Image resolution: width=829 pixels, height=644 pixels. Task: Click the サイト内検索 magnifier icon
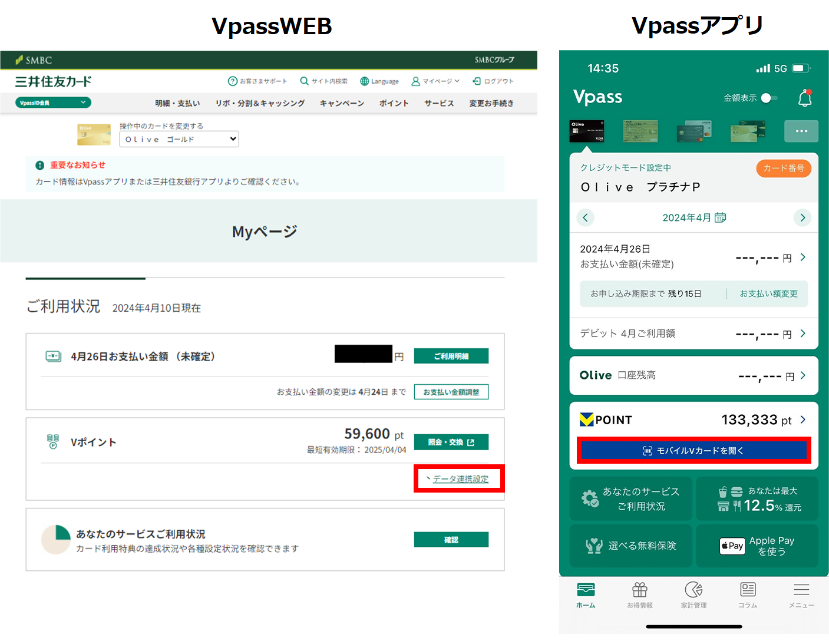pyautogui.click(x=304, y=81)
